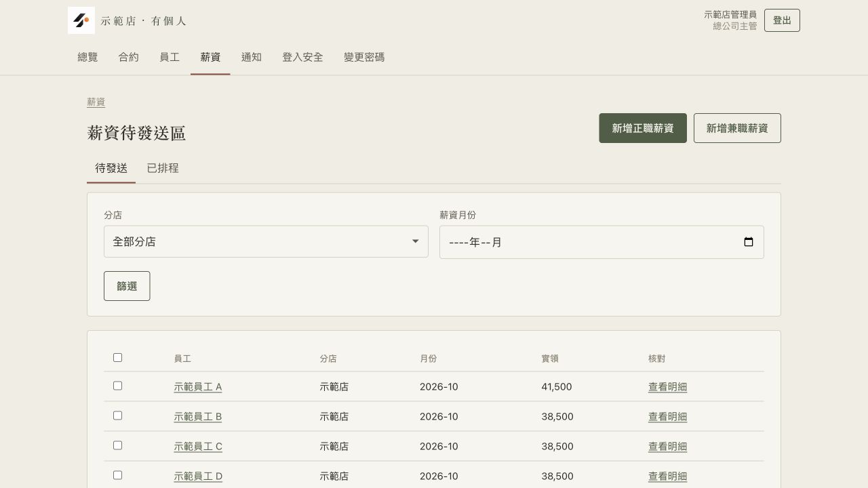Click the 篩選 filter button
This screenshot has height=488, width=868.
pyautogui.click(x=127, y=286)
